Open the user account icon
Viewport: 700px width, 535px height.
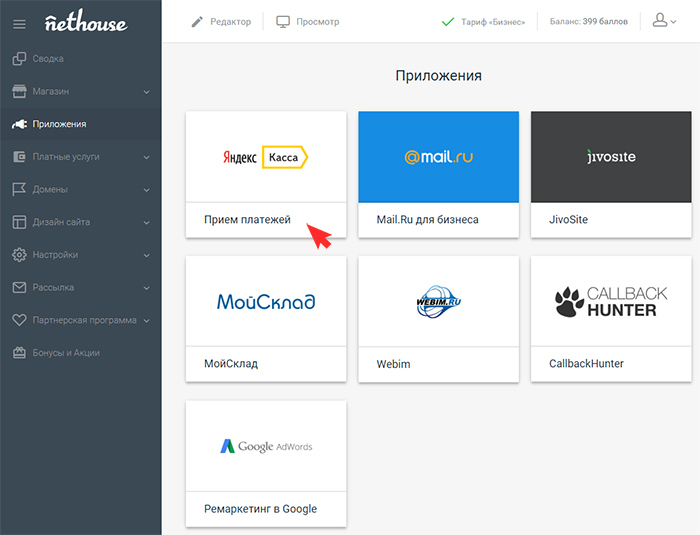pos(659,20)
